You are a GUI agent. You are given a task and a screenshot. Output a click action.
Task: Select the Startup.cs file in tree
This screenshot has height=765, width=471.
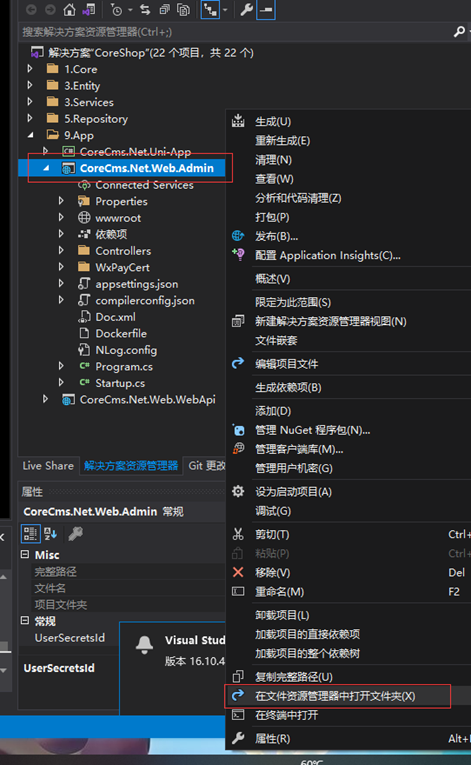coord(120,383)
